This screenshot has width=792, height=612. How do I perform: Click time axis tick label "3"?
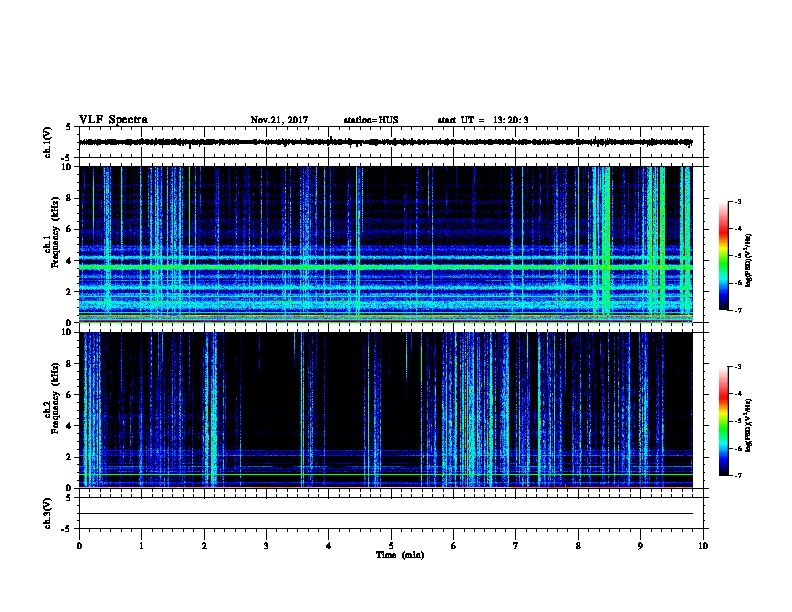266,545
